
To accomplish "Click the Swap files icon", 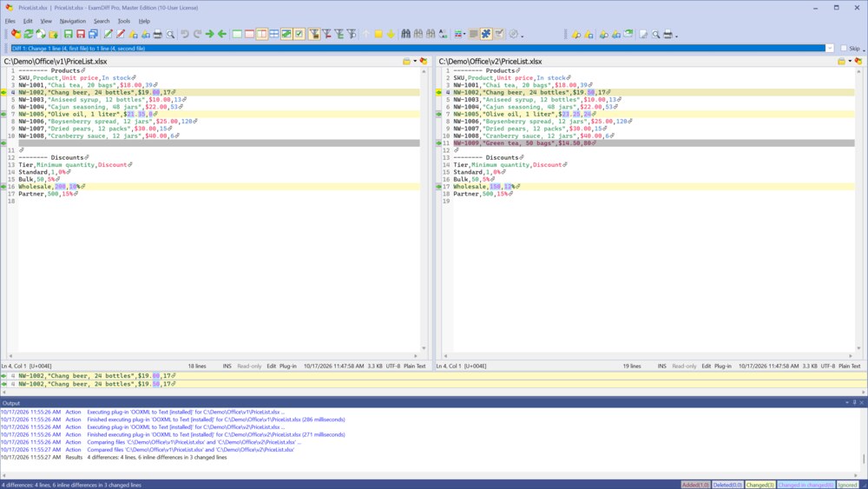I will pos(41,35).
